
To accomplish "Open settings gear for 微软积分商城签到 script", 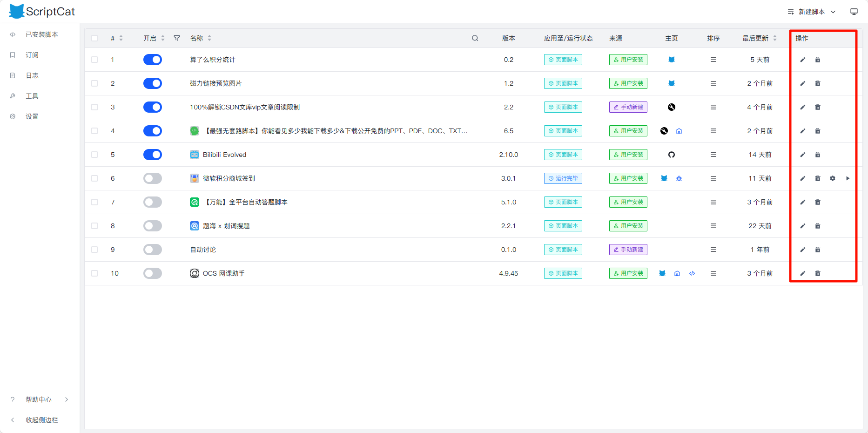I will click(x=832, y=178).
